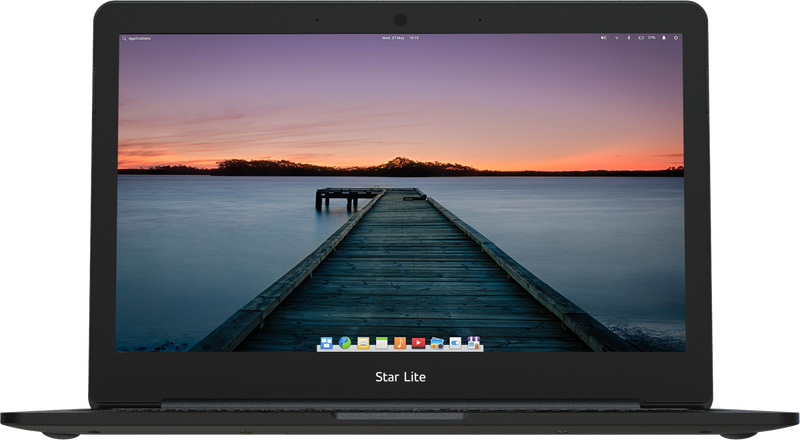Open the AppCenter storefront icon
The width and height of the screenshot is (800, 440).
coord(474,343)
